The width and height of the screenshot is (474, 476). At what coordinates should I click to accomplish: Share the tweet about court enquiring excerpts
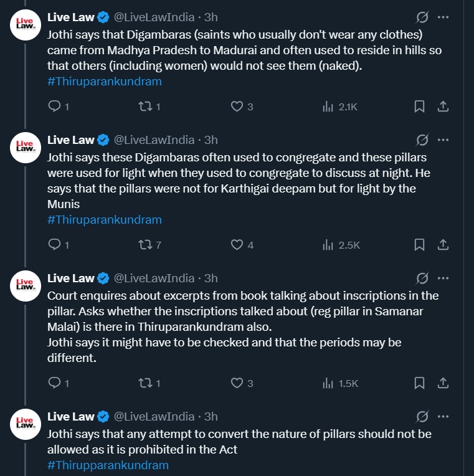[x=443, y=383]
